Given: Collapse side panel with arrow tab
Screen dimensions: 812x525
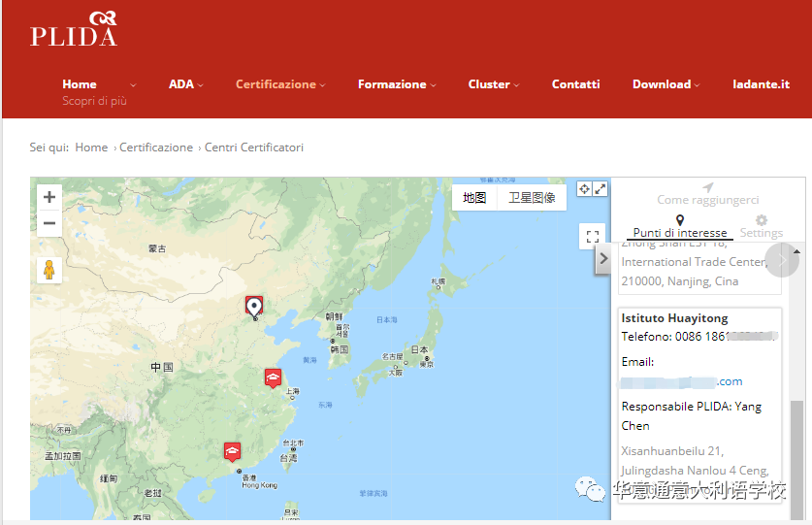Looking at the screenshot, I should (603, 258).
